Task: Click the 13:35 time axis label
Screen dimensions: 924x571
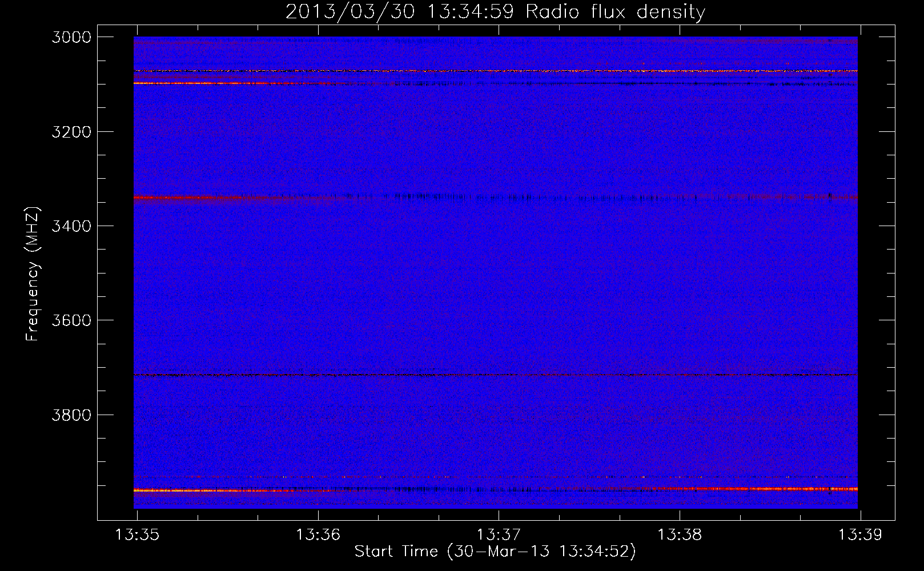Action: pos(137,535)
